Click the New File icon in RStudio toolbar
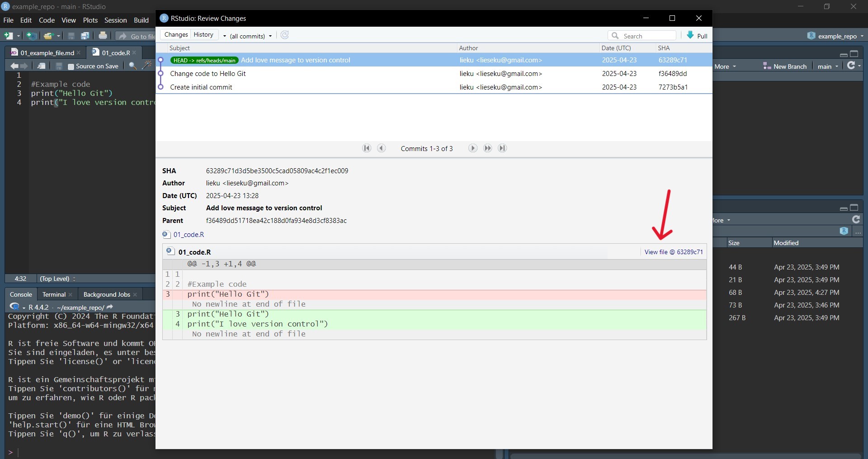The image size is (868, 459). [9, 36]
